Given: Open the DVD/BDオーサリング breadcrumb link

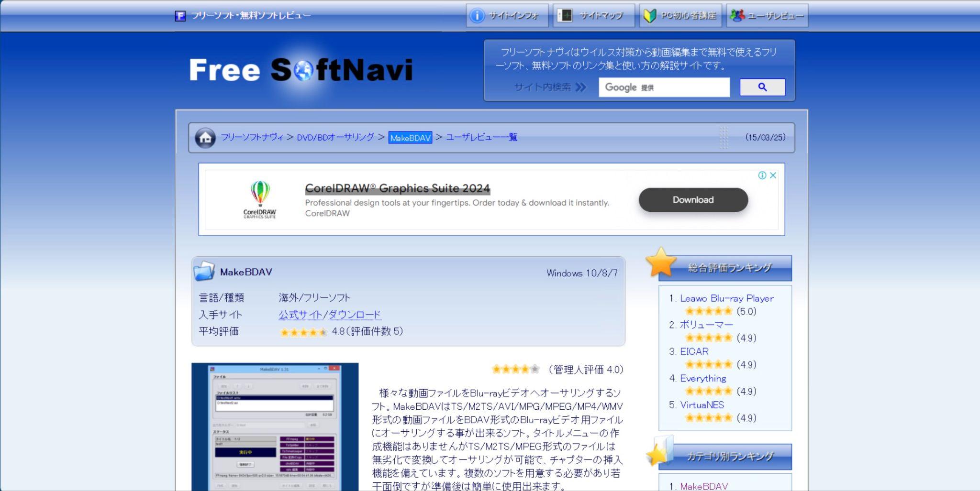Looking at the screenshot, I should point(335,138).
